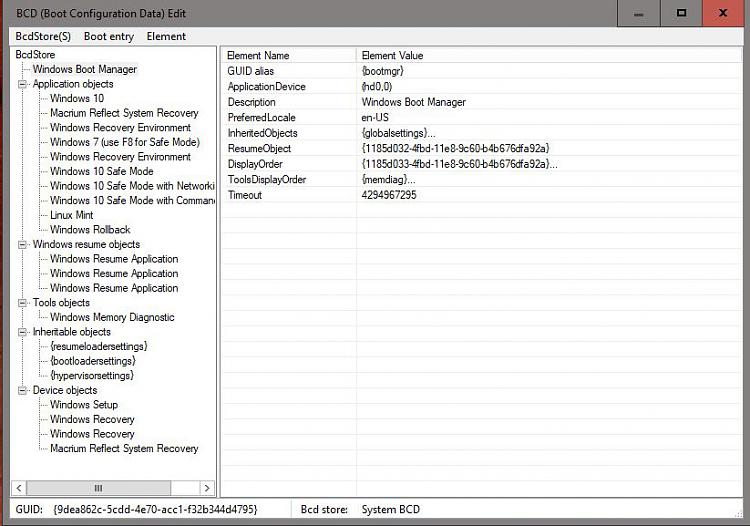This screenshot has width=750, height=526.
Task: Click the GUID value in status bar
Action: (155, 510)
